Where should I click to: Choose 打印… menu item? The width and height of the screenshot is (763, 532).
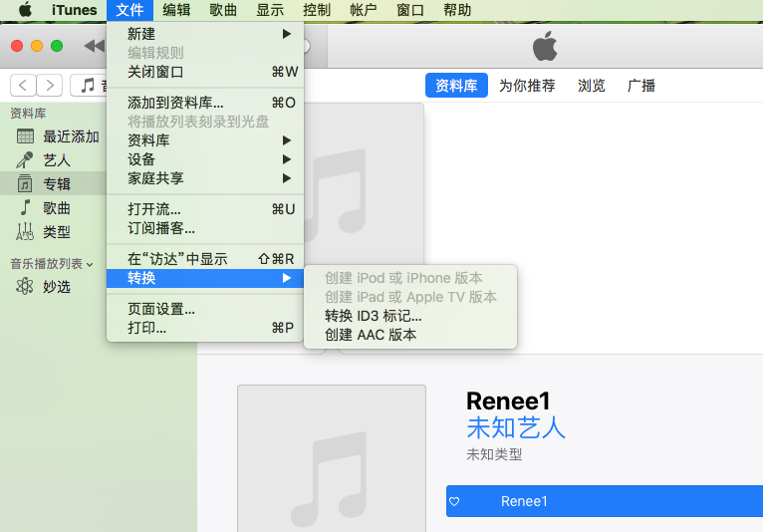tap(205, 328)
